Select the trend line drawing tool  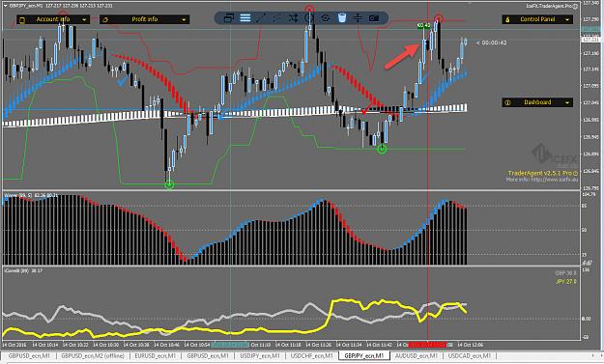(261, 18)
